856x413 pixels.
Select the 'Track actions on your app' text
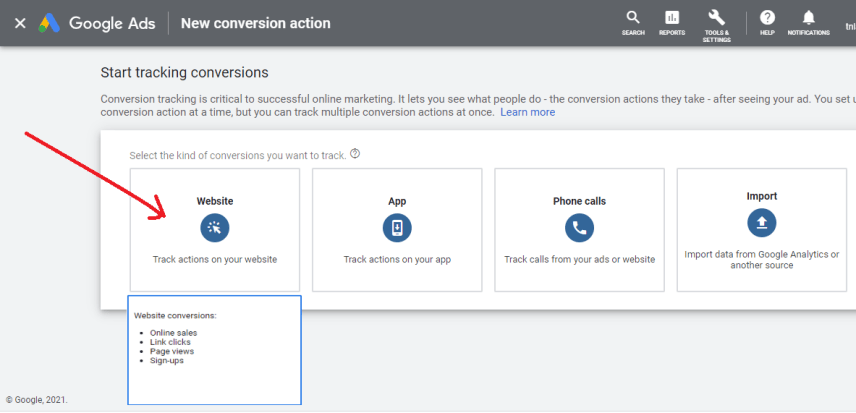point(397,259)
